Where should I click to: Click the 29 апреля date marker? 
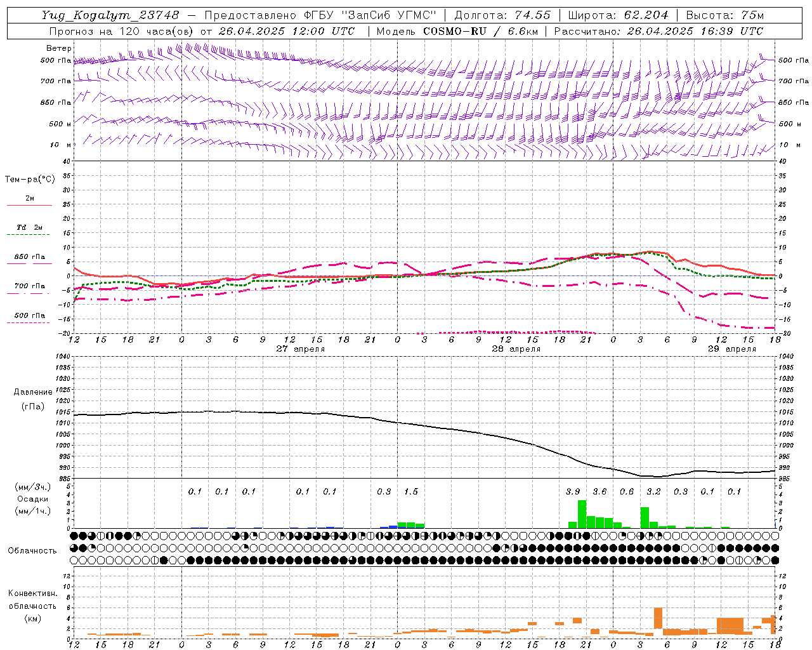click(x=731, y=348)
